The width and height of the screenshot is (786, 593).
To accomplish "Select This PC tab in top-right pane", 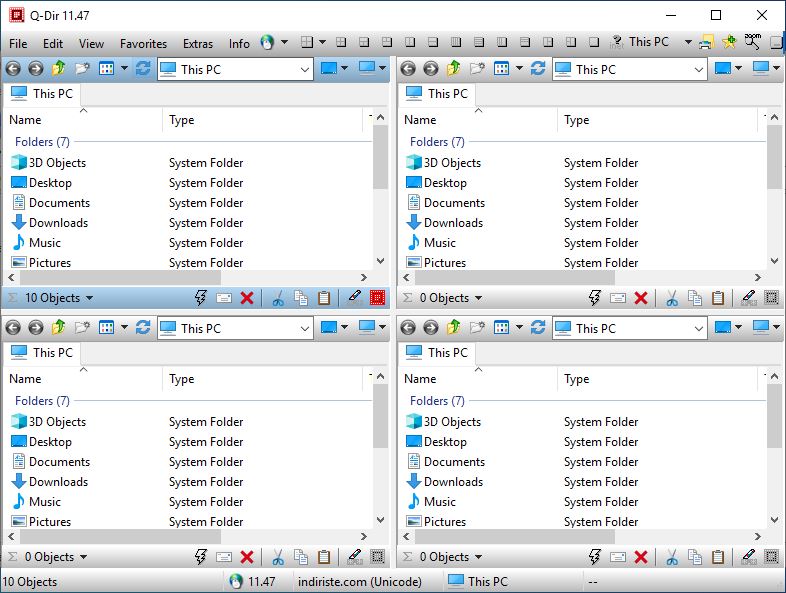I will pyautogui.click(x=436, y=94).
